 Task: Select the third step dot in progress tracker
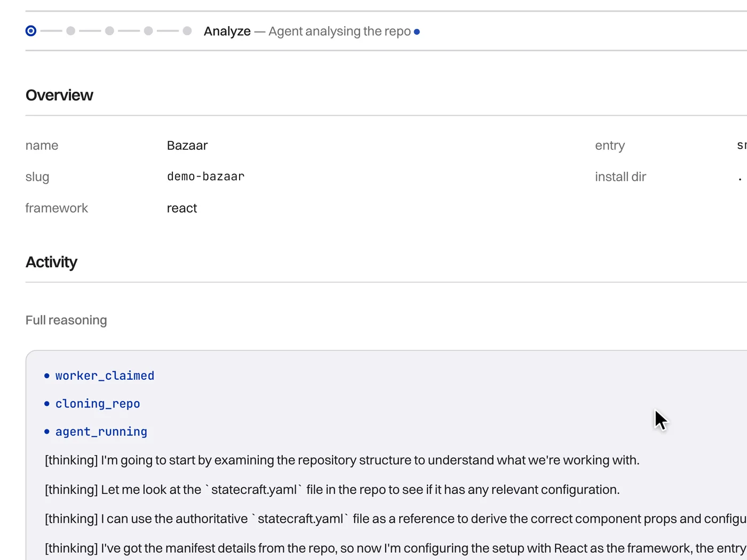[109, 31]
